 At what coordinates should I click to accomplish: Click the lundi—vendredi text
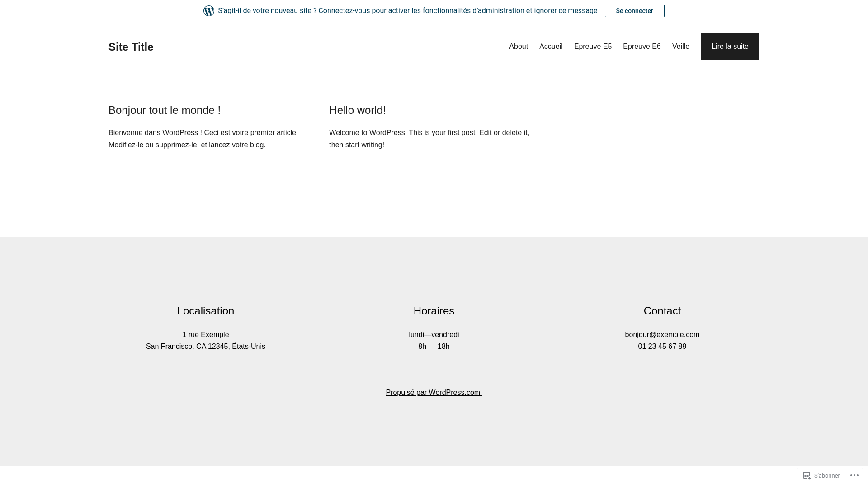pos(434,335)
